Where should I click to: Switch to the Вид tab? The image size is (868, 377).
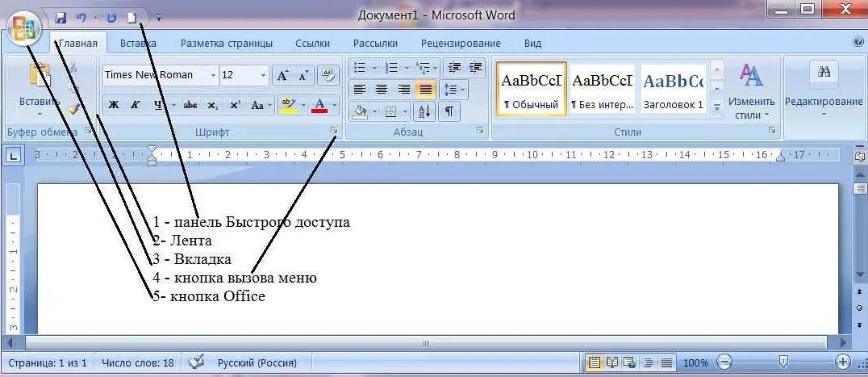(532, 43)
